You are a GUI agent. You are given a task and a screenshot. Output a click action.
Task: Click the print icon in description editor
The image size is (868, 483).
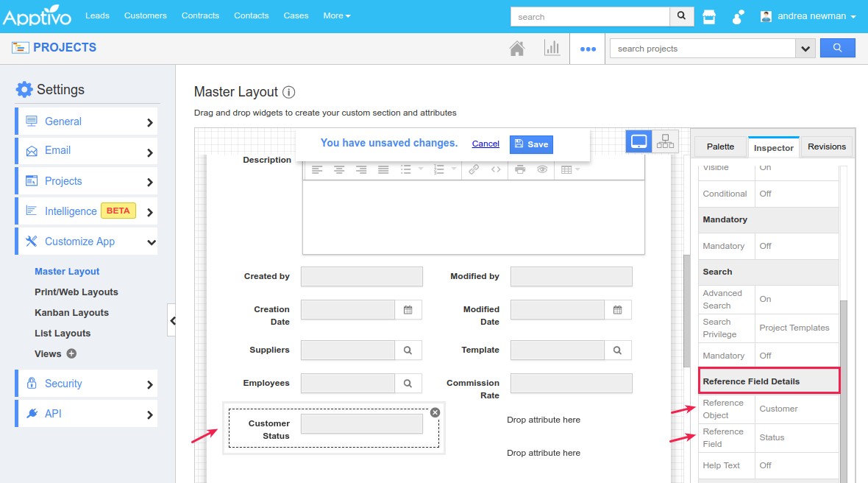click(x=519, y=169)
